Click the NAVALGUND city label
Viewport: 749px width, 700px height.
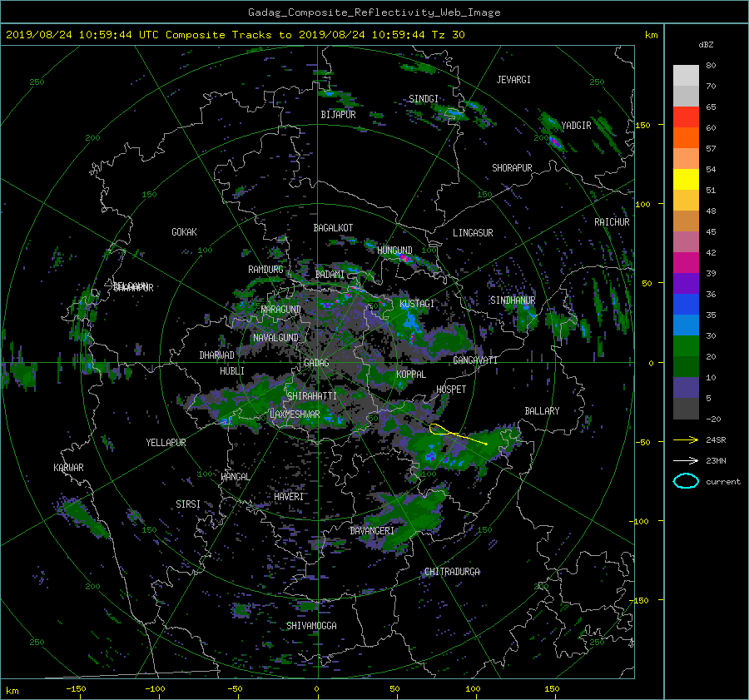point(275,338)
